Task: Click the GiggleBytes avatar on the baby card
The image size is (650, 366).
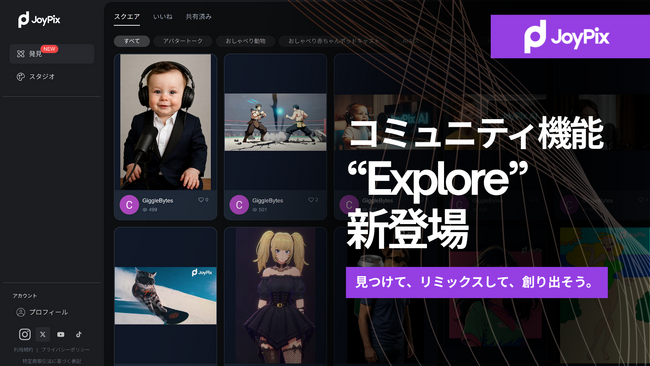Action: pyautogui.click(x=129, y=204)
